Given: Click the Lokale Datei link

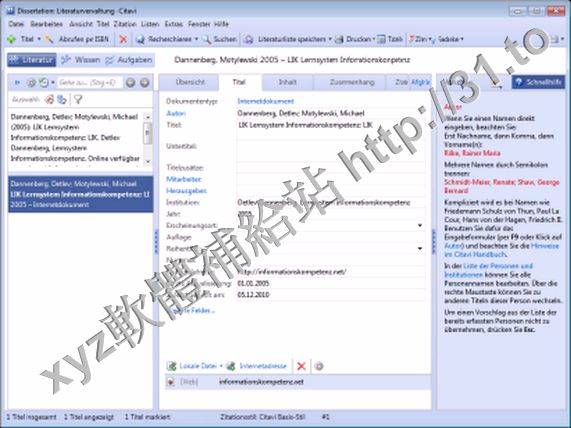Looking at the screenshot, I should [198, 366].
